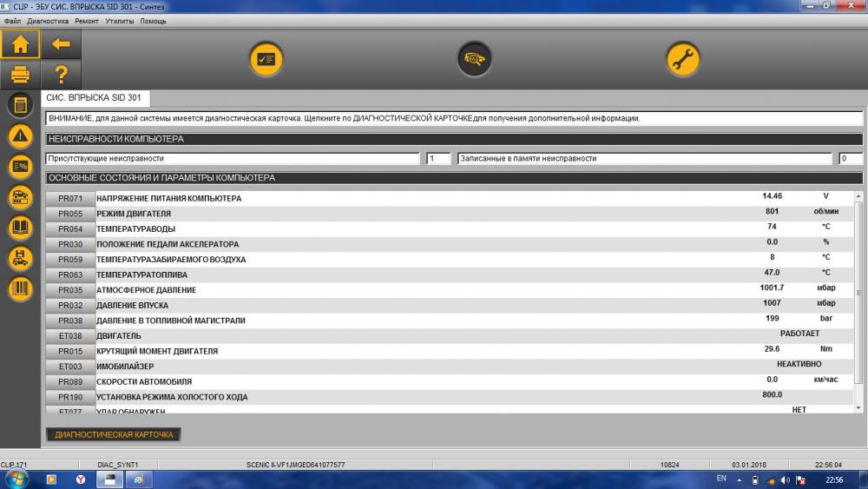The width and height of the screenshot is (868, 489).
Task: Click the НЕАКТИВНО immobilizer value
Action: point(799,364)
